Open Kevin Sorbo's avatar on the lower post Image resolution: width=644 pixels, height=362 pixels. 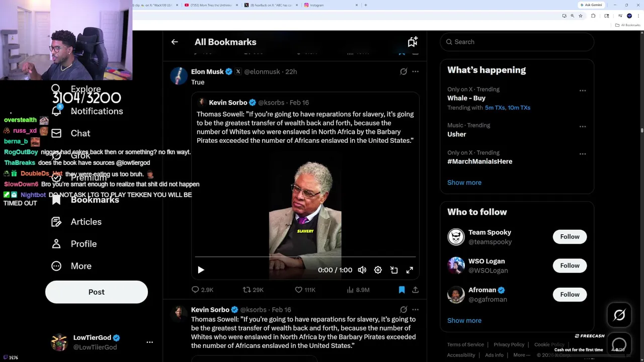pos(179,313)
